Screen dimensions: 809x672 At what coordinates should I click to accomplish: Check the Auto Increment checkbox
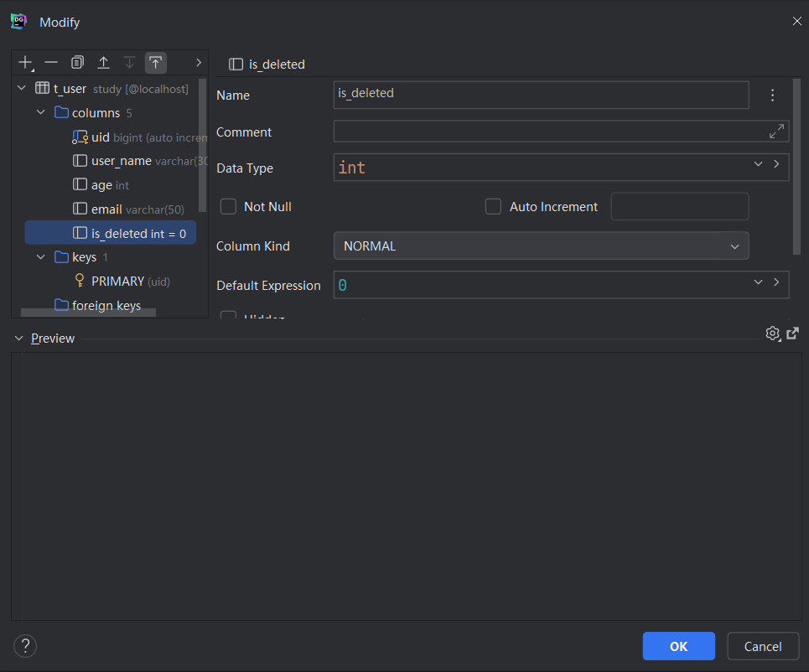493,206
